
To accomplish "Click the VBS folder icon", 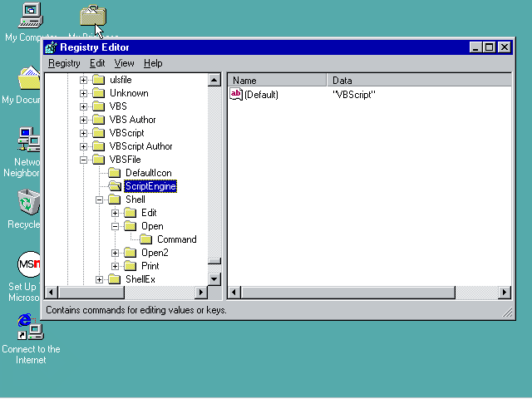I will [x=98, y=106].
